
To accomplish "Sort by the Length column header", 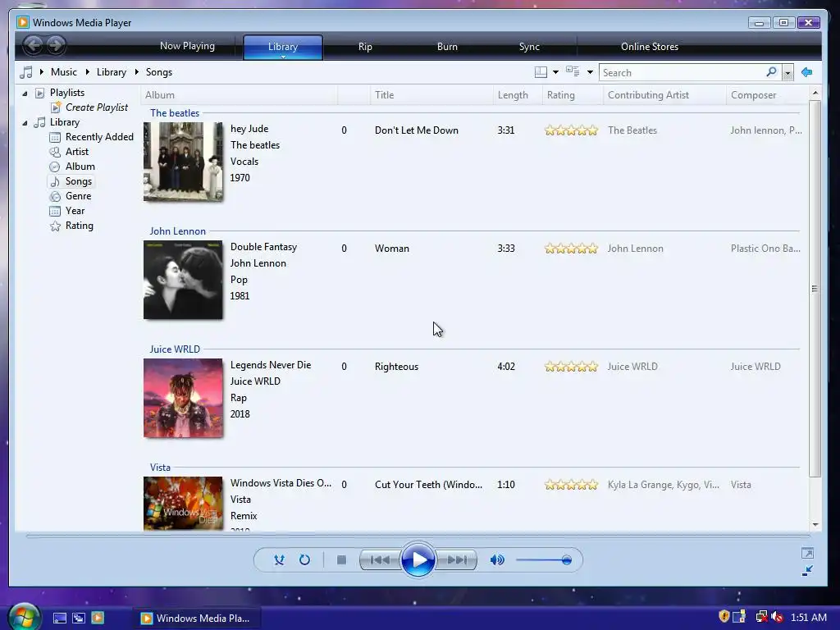I will pos(518,95).
